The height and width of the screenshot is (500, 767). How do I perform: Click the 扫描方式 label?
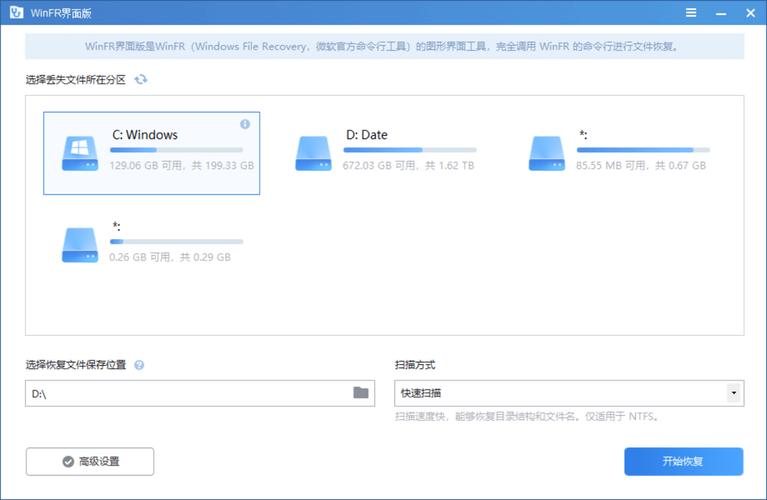[x=415, y=365]
